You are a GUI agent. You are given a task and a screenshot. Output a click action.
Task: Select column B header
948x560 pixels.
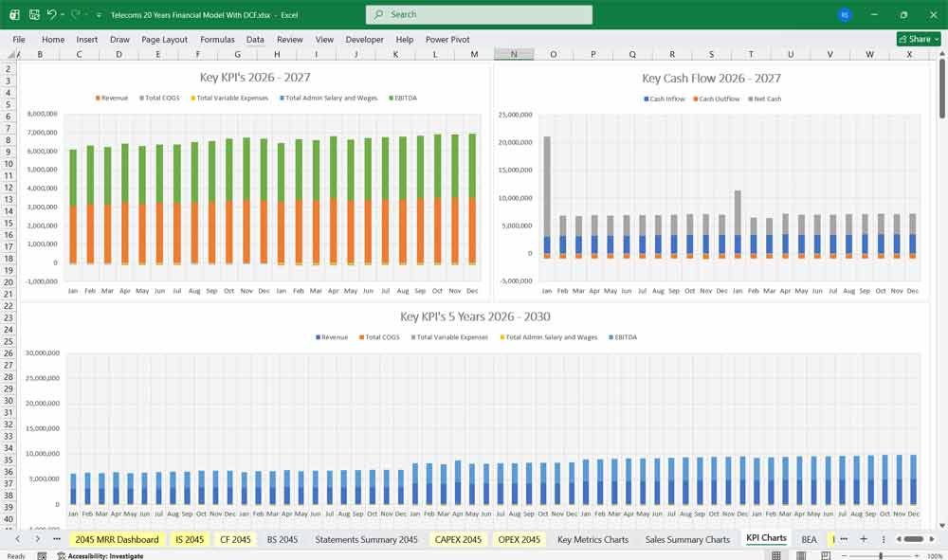click(40, 54)
